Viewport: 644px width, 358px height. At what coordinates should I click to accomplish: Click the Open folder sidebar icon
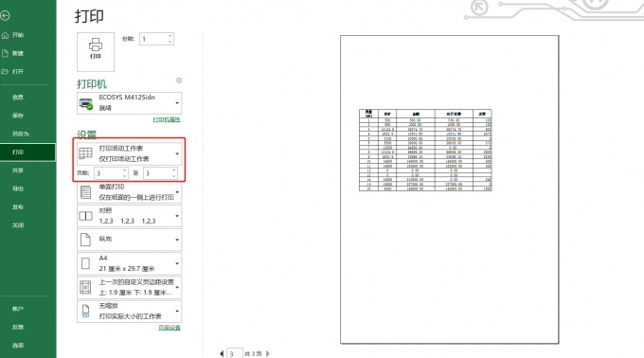click(5, 71)
